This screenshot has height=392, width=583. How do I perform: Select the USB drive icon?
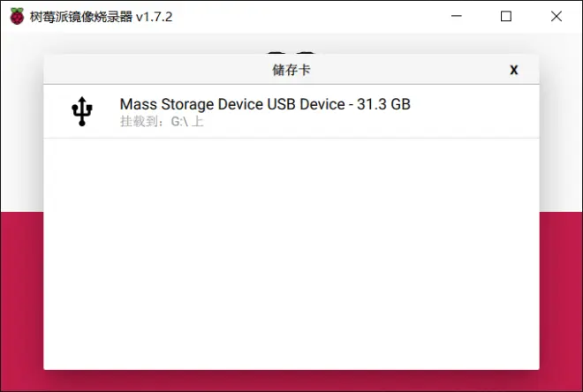82,111
